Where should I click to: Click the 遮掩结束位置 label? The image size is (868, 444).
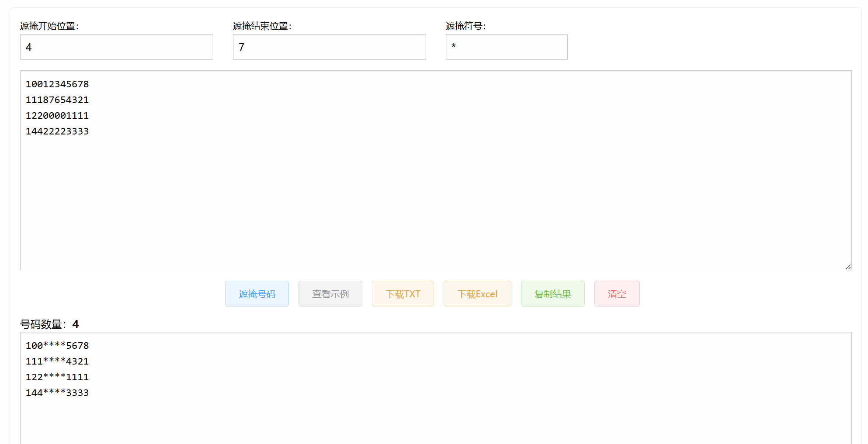262,26
